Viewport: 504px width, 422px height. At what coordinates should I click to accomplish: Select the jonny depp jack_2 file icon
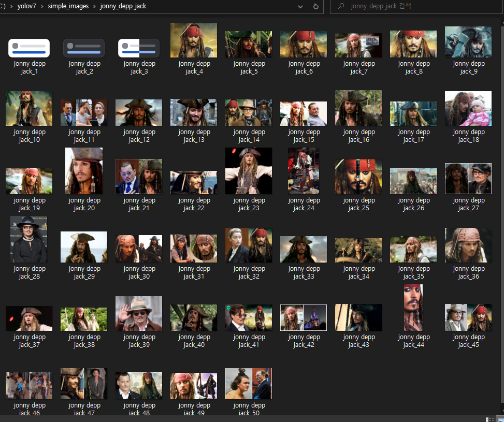[84, 48]
